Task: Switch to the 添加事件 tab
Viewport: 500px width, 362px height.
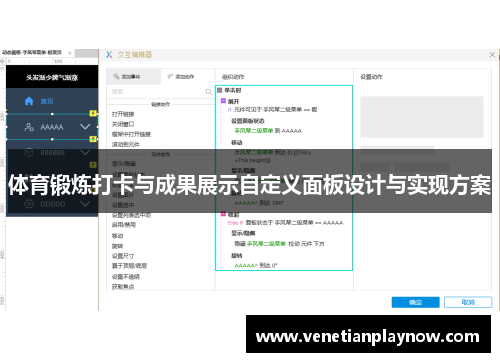Action: (133, 77)
